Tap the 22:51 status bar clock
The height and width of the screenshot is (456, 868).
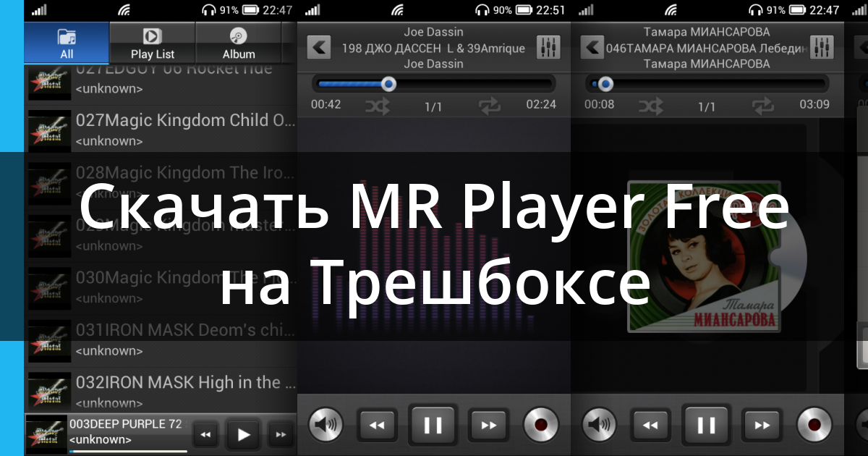(x=551, y=10)
